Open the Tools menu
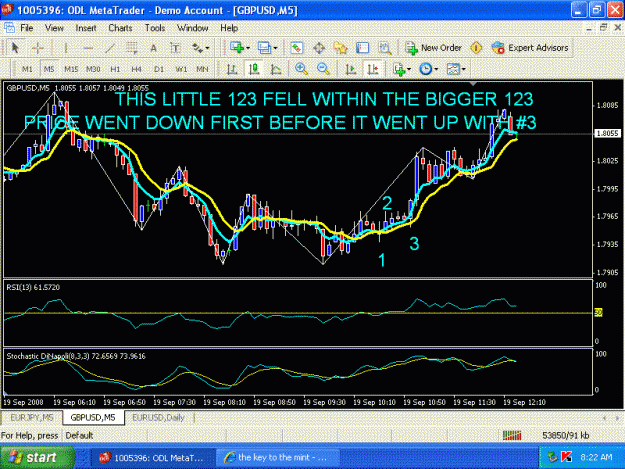The image size is (625, 469). pos(155,28)
